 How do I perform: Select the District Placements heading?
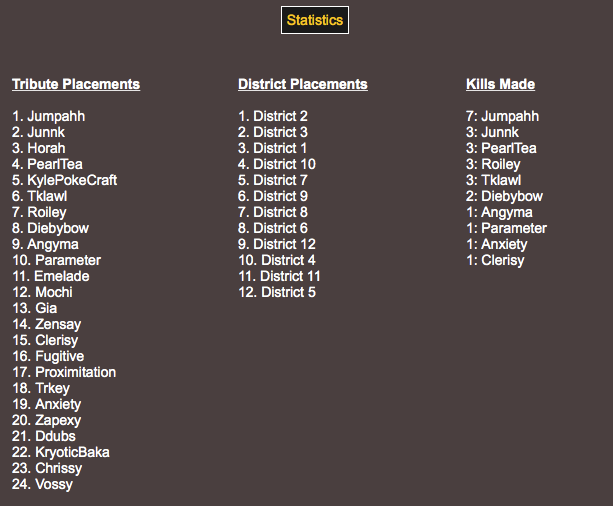(303, 84)
